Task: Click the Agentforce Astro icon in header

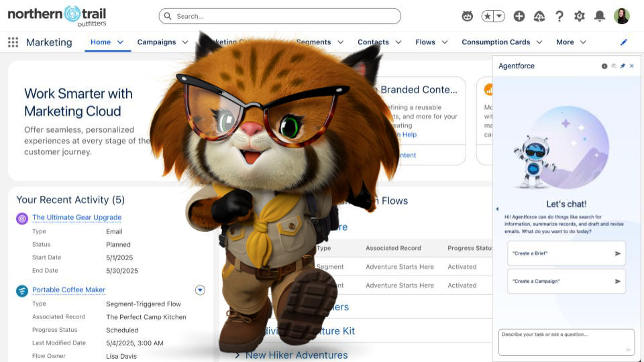Action: [468, 16]
